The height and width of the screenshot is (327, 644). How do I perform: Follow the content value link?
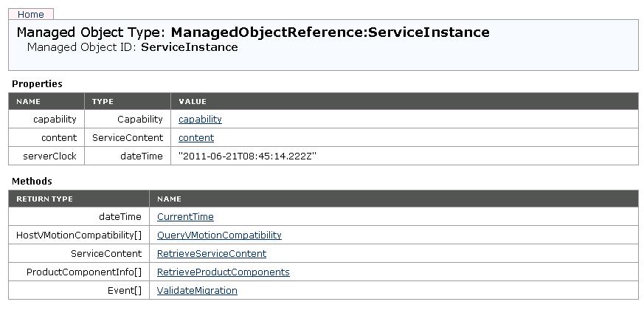[196, 137]
